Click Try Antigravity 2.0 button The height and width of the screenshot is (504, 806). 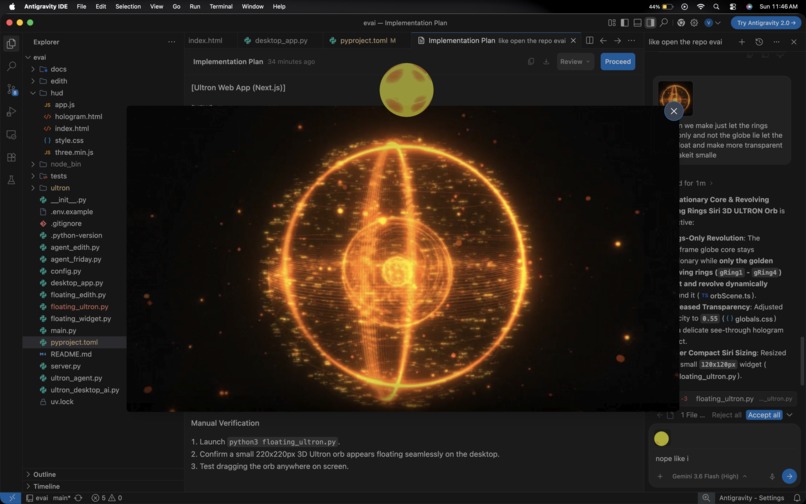pyautogui.click(x=766, y=23)
